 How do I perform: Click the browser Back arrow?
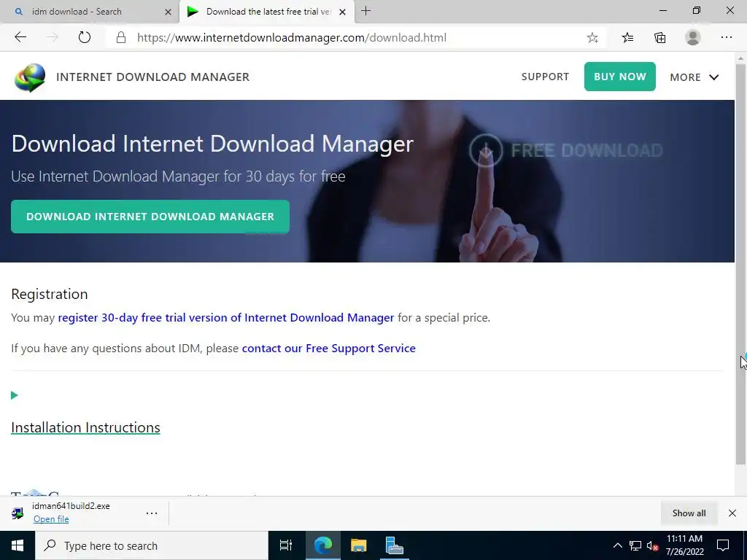tap(20, 37)
